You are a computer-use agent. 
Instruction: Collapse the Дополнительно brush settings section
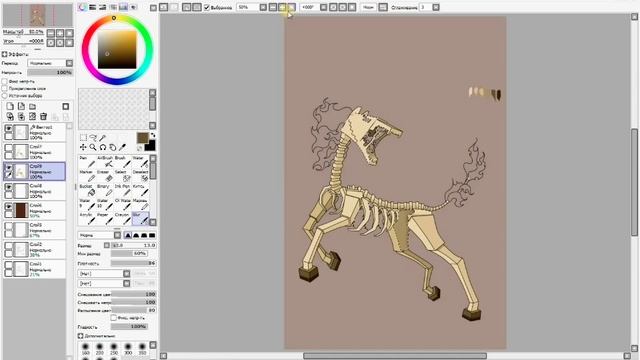pyautogui.click(x=80, y=336)
